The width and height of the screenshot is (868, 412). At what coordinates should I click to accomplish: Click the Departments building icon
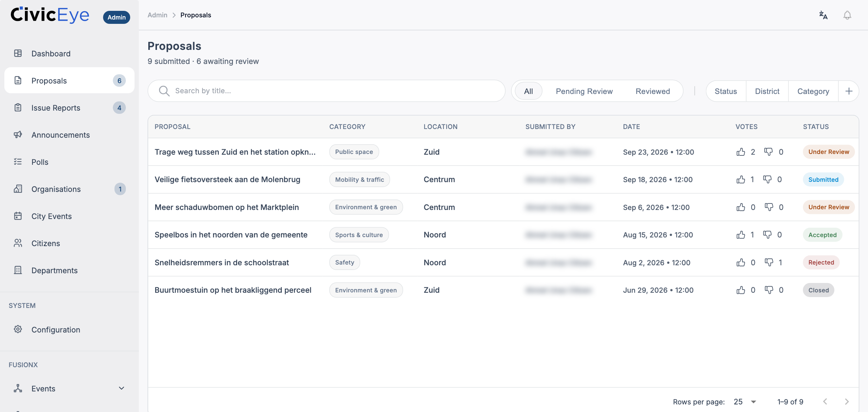click(x=18, y=270)
